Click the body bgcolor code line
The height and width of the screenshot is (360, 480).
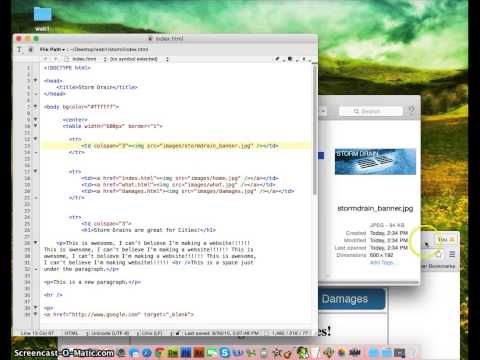click(x=81, y=107)
